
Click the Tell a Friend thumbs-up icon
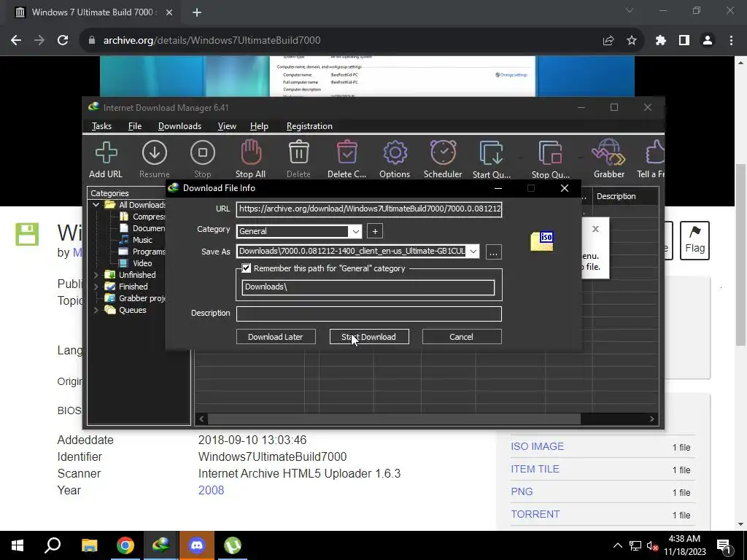[x=655, y=152]
